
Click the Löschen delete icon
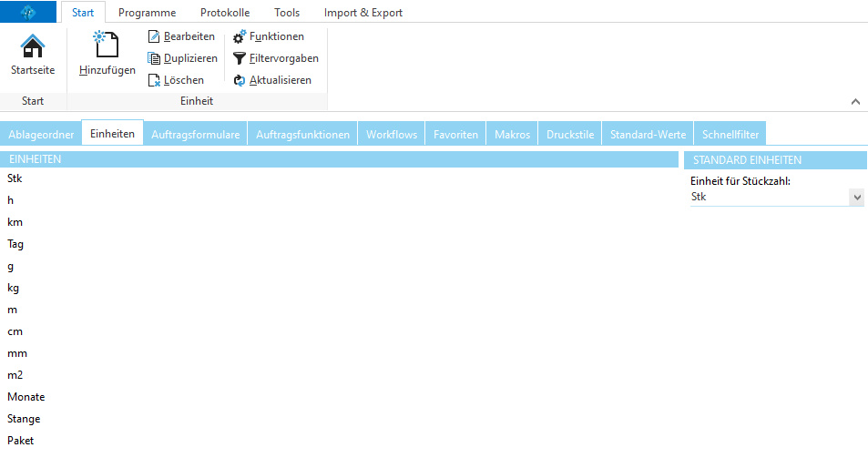154,80
